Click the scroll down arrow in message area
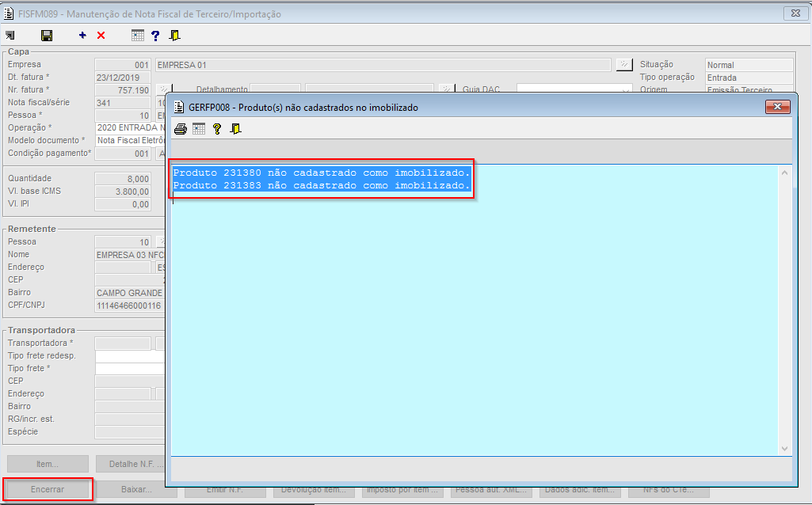Viewport: 812px width, 505px height. click(x=784, y=449)
